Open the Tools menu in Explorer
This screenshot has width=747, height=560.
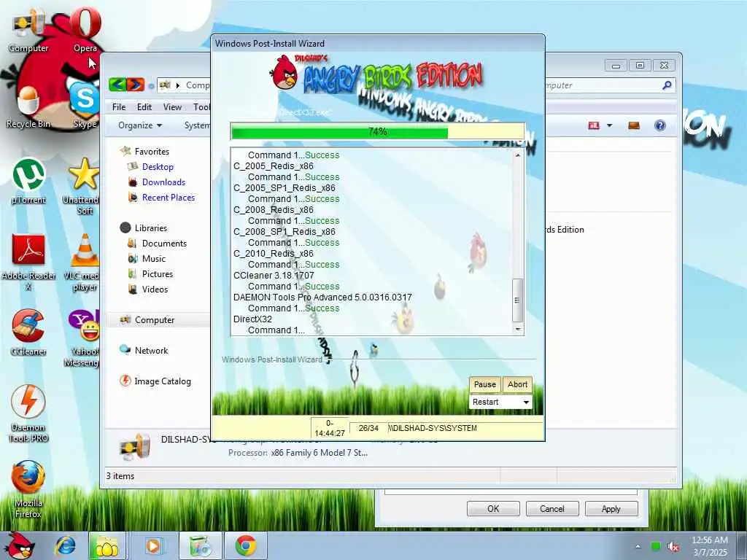point(201,107)
